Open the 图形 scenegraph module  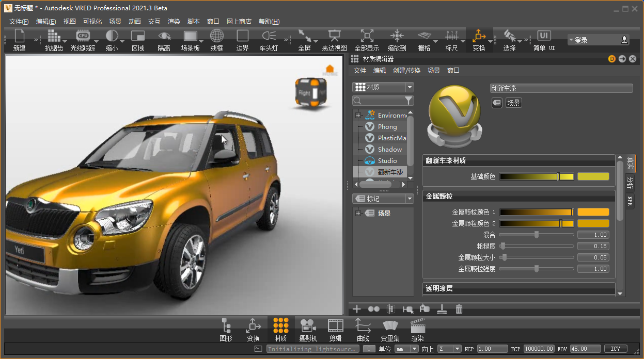[226, 330]
